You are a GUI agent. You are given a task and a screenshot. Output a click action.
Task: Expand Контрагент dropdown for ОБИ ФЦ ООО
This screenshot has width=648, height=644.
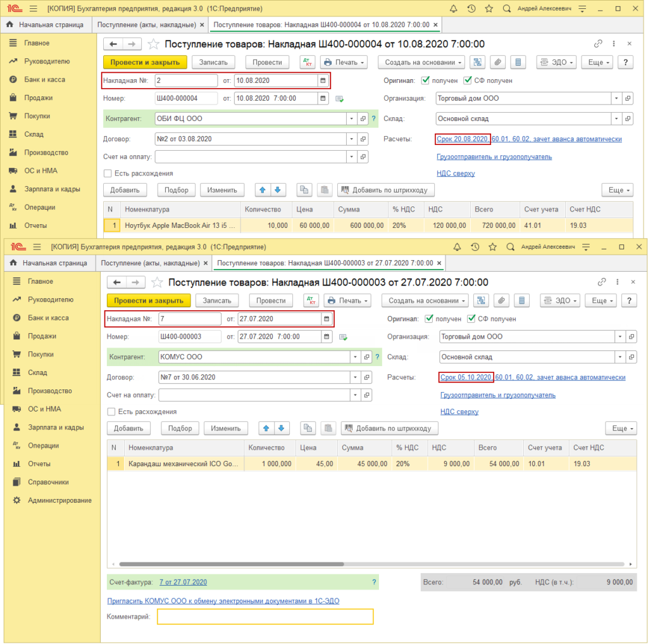point(351,118)
